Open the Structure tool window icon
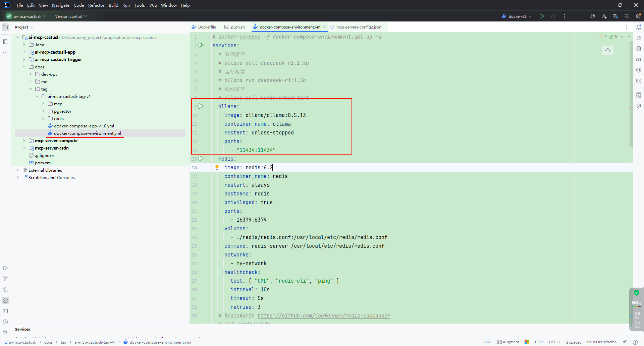Image resolution: width=644 pixels, height=346 pixels. click(5, 42)
